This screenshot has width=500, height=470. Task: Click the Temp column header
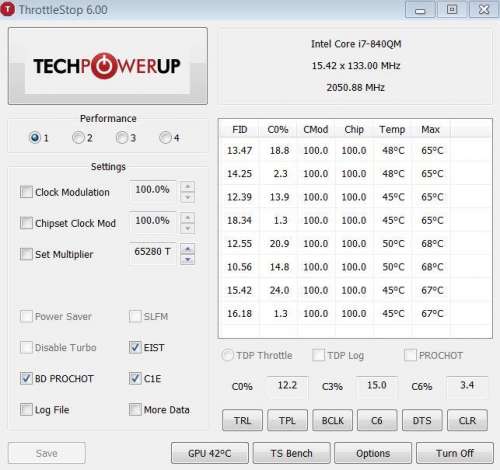click(392, 129)
